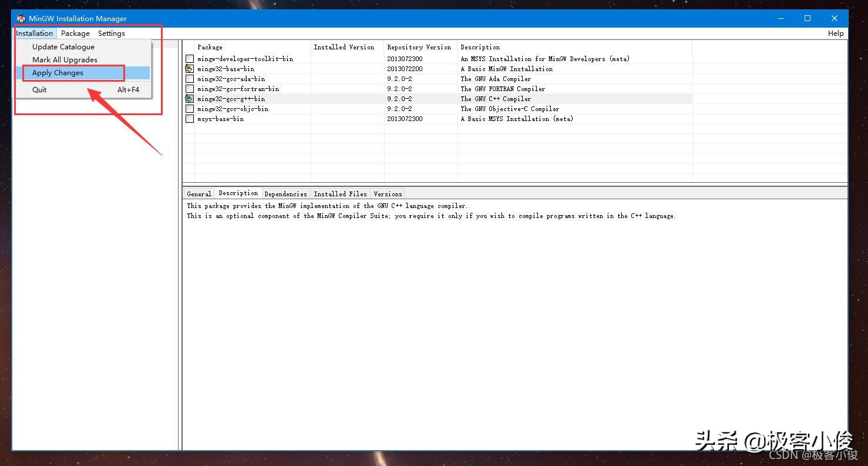Select the mingw32-gcc-objc-bin package name

coord(233,109)
